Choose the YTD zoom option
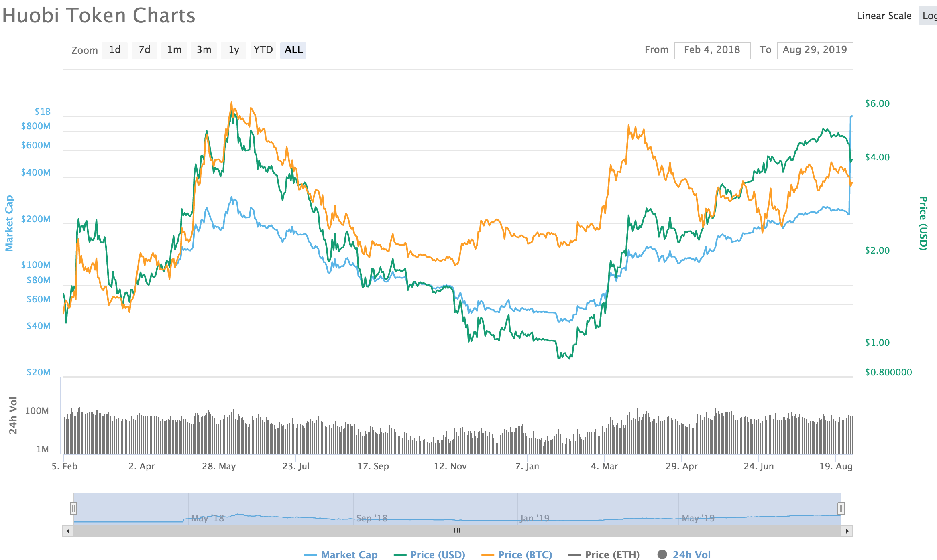937x560 pixels. pos(263,50)
